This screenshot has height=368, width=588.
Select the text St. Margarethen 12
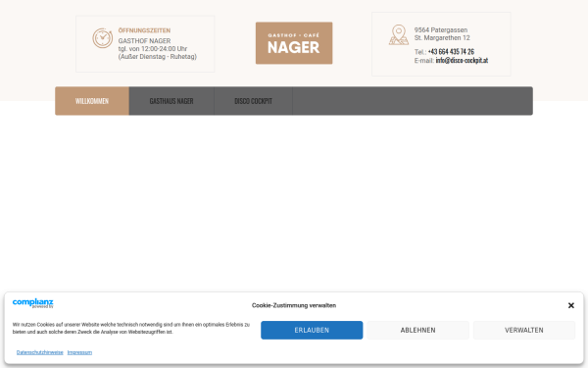pos(442,37)
